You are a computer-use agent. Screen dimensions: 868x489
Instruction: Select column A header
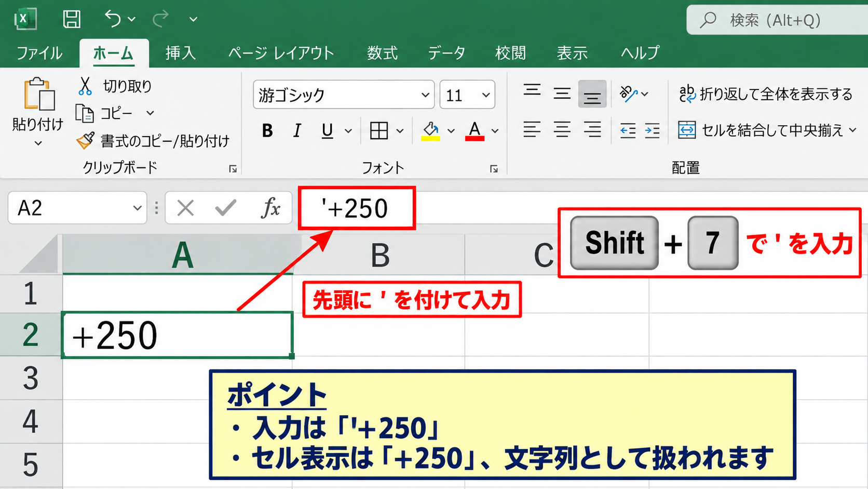pyautogui.click(x=178, y=255)
